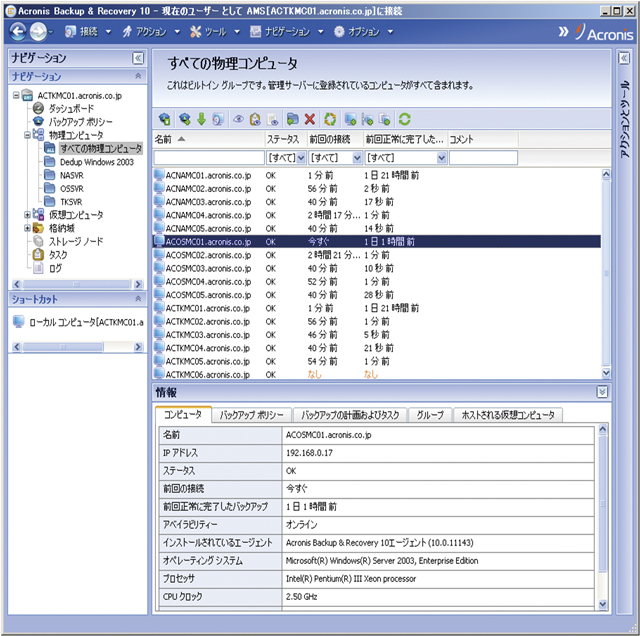Click the single monitor with green plus icon
Image resolution: width=640 pixels, height=636 pixels.
(350, 119)
